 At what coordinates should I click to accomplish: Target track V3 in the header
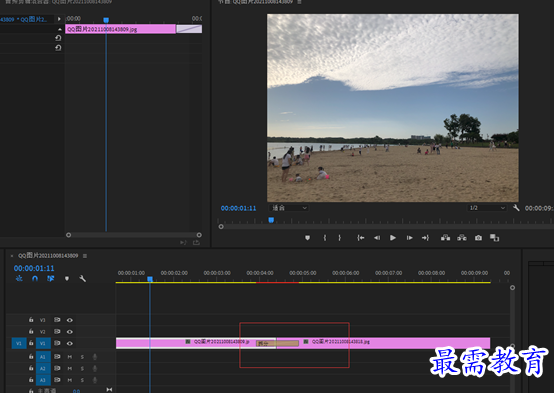point(42,320)
